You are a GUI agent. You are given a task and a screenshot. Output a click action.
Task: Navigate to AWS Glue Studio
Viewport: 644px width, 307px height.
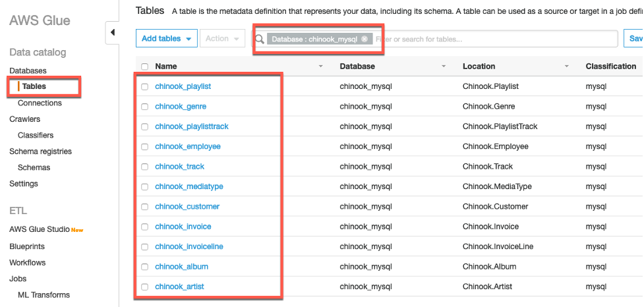coord(40,229)
